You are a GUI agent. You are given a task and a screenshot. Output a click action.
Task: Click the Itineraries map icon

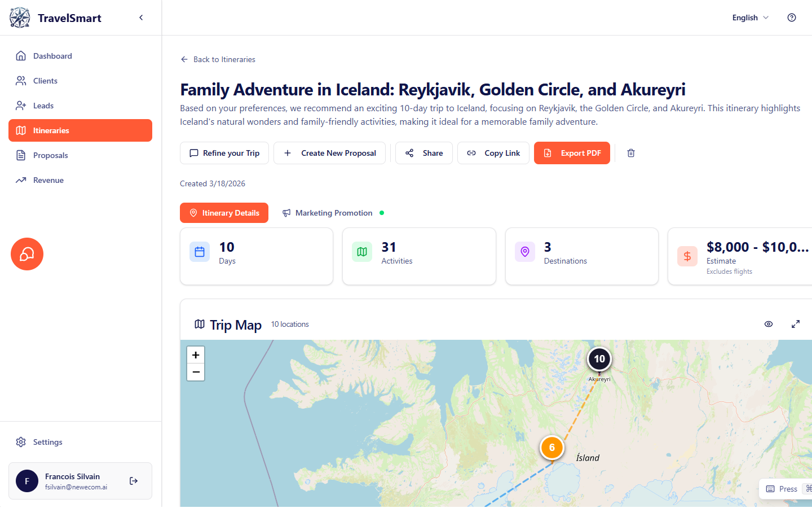coord(21,130)
